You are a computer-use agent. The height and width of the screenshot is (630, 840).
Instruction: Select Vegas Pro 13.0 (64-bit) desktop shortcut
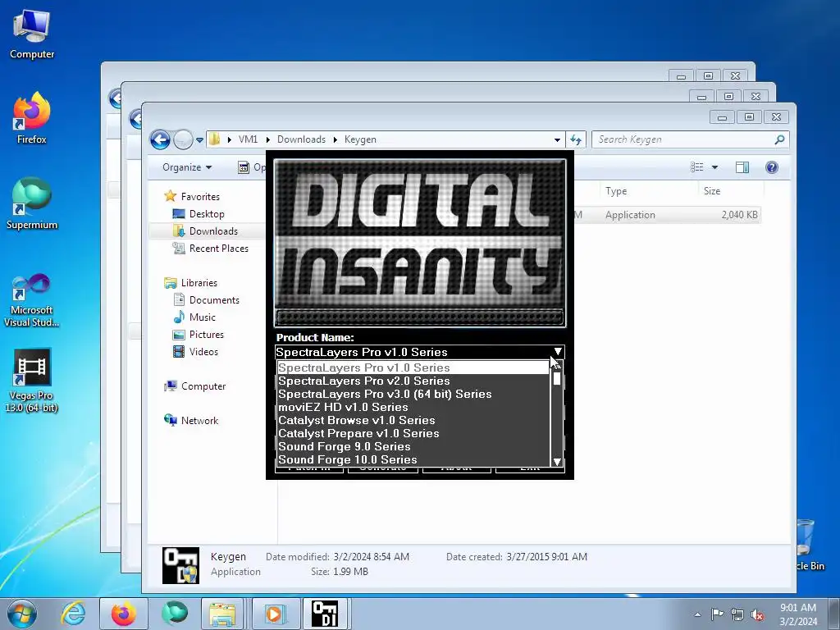[x=32, y=381]
